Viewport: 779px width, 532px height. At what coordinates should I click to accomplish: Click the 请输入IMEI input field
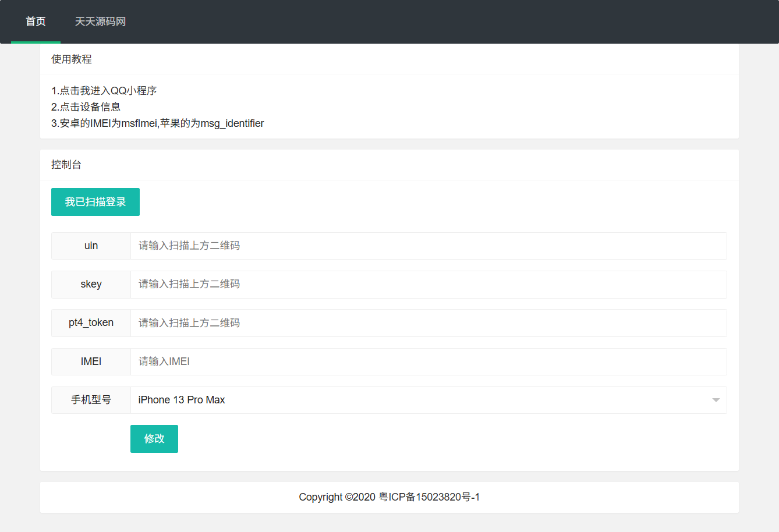click(x=428, y=361)
